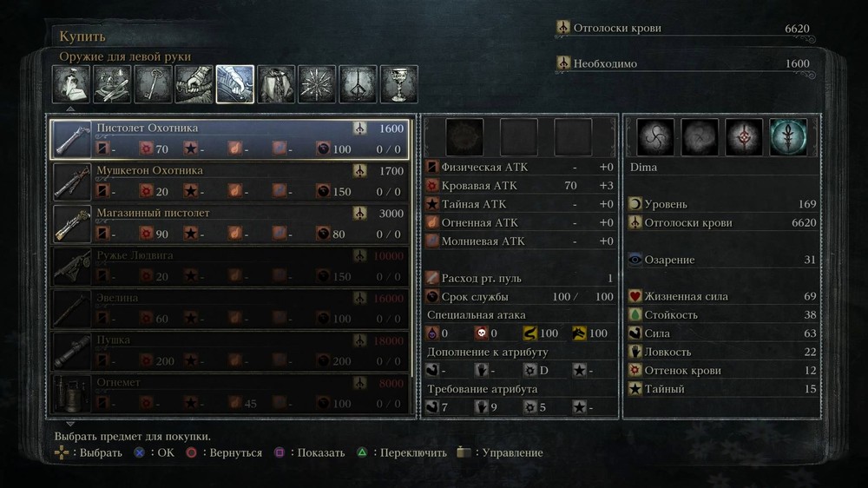Screen dimensions: 868x488
Task: Click the first empty blood gem slot
Action: (464, 136)
